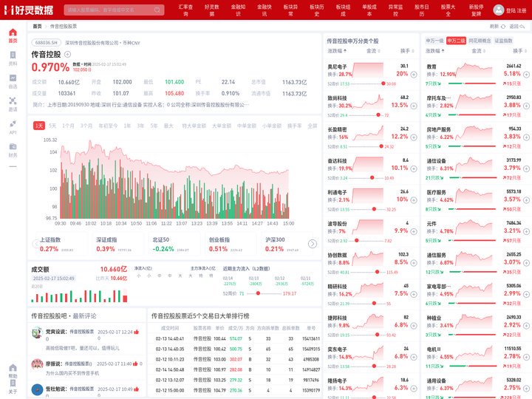532x399 pixels.
Task: Switch to 申万二级 tab
Action: click(x=456, y=41)
